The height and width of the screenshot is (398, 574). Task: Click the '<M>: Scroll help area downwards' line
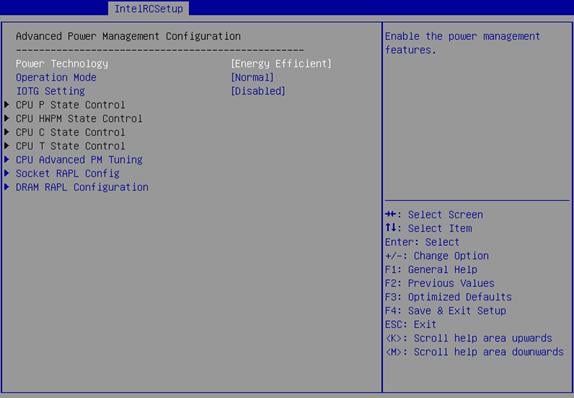click(474, 352)
